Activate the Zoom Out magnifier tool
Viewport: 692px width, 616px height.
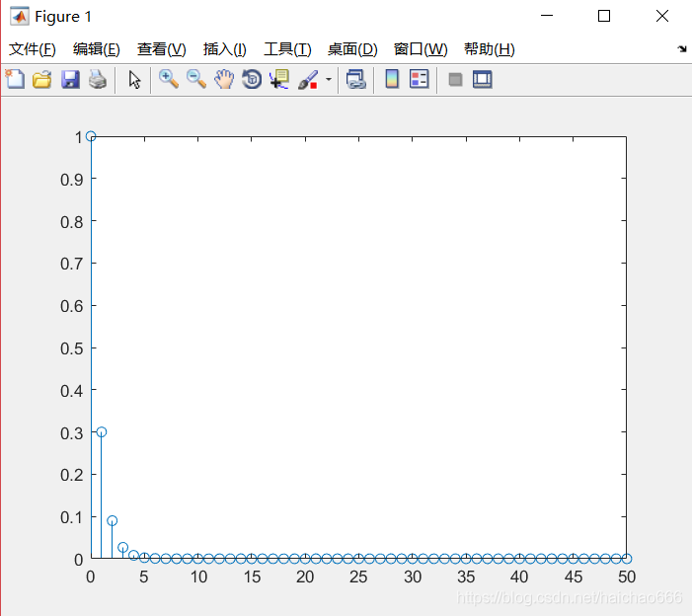(196, 79)
